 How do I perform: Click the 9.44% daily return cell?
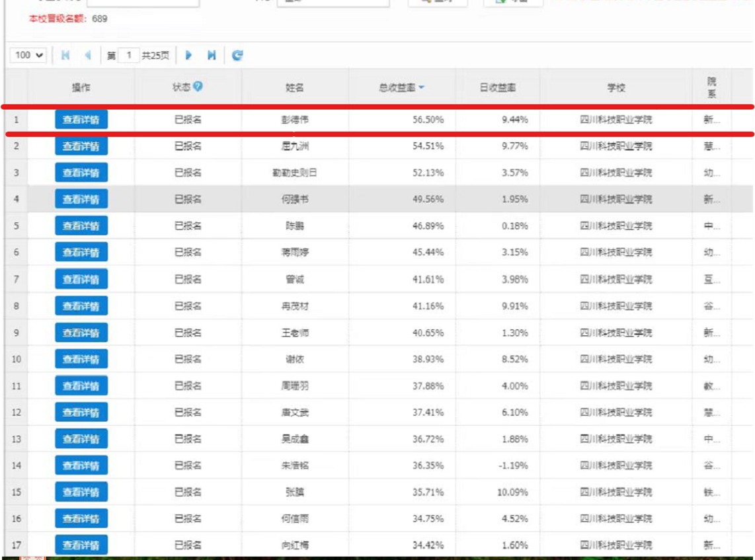click(x=515, y=120)
